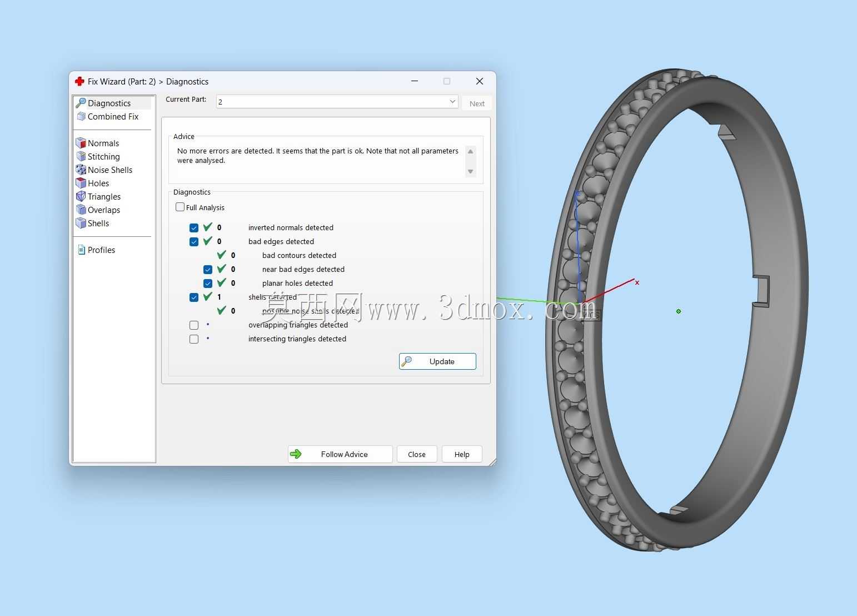Viewport: 857px width, 616px height.
Task: Click the magnifier icon on Update button
Action: coord(407,361)
